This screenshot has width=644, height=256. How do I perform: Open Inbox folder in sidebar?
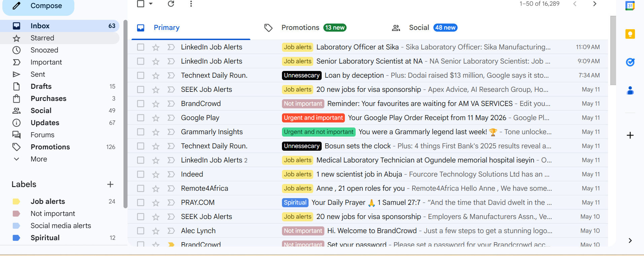[60, 26]
